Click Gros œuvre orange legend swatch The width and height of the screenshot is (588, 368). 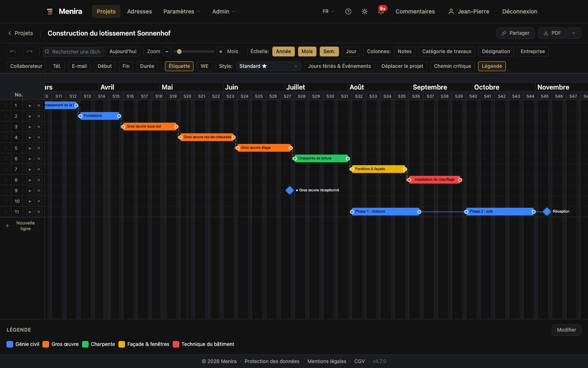coord(46,344)
